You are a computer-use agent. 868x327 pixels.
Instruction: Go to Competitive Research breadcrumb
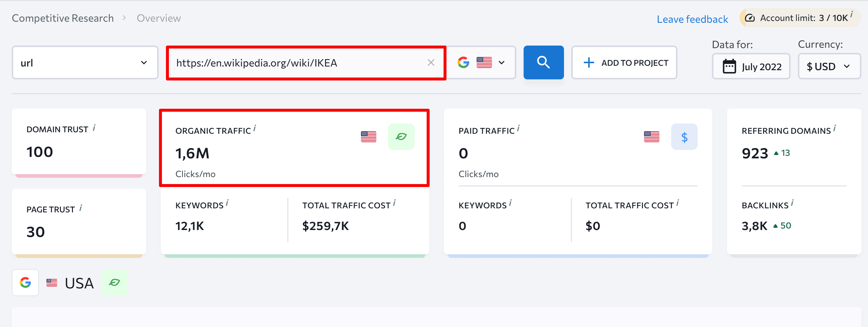[63, 18]
